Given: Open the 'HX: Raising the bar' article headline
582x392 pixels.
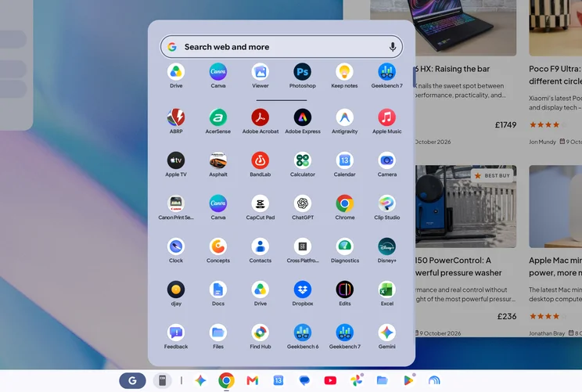Looking at the screenshot, I should [x=451, y=69].
